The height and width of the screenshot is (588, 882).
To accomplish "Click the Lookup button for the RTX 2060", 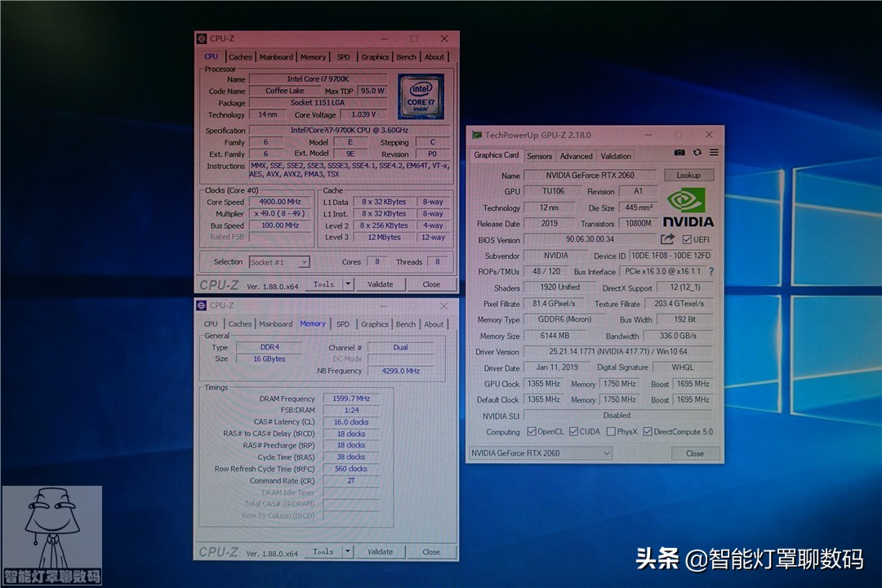I will 688,175.
